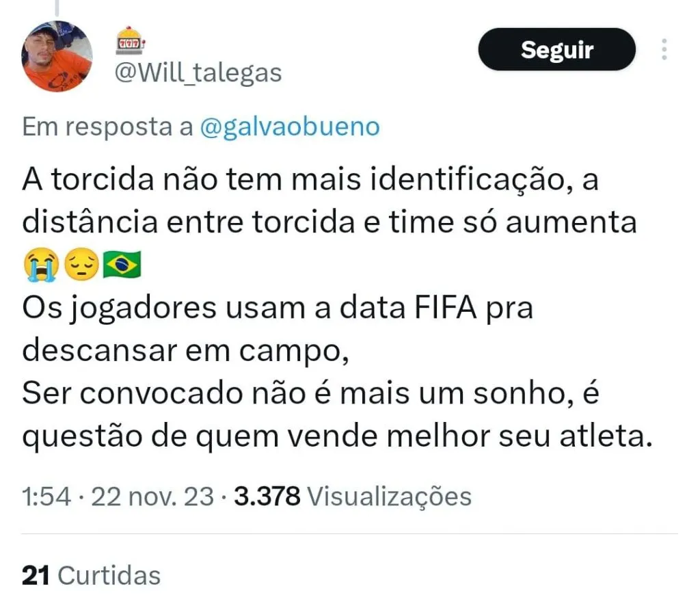Open the 21 Curtidas list
700x608 pixels.
(91, 575)
